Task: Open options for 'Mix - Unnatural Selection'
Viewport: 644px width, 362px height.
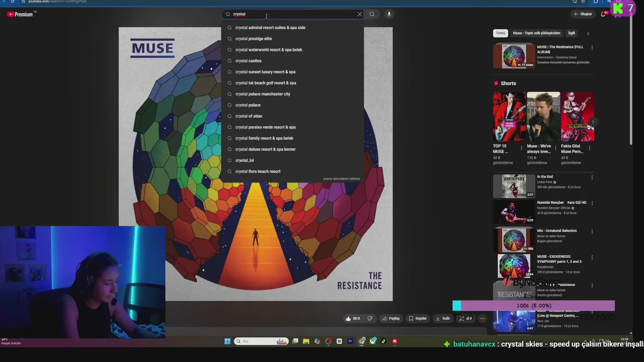Action: tap(592, 231)
